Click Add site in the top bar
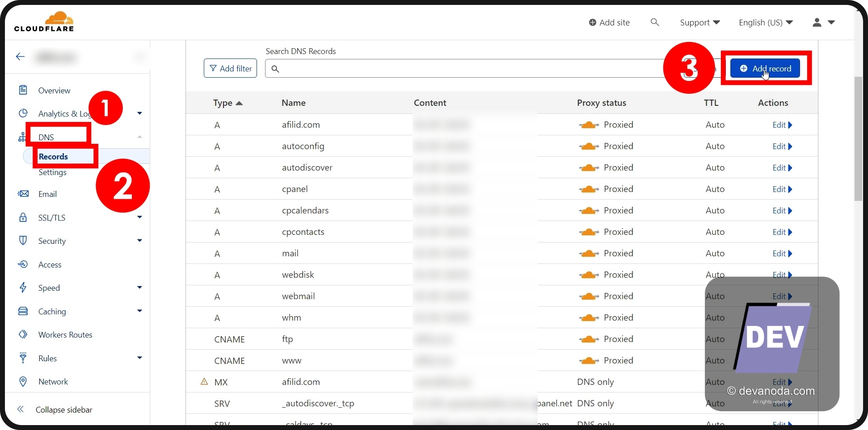868x430 pixels. (x=609, y=22)
